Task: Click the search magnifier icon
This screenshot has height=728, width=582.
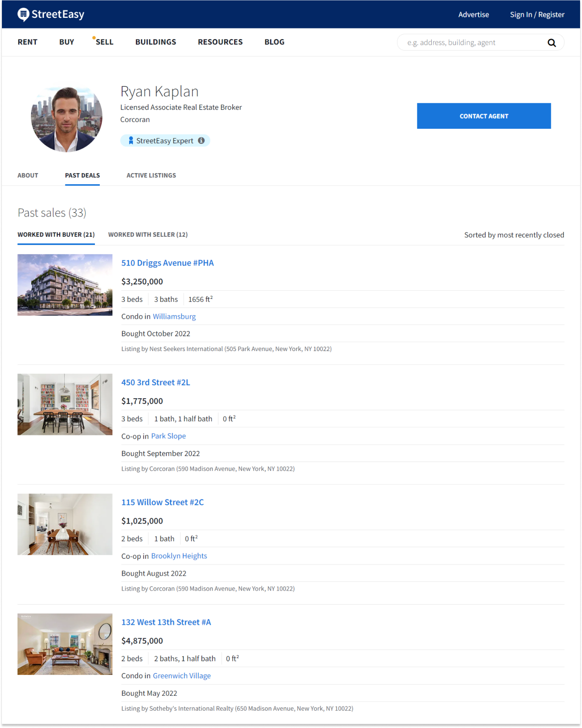Action: click(552, 43)
